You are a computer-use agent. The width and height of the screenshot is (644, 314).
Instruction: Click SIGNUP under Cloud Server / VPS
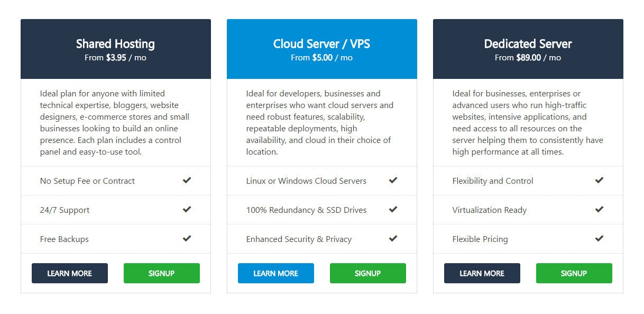pos(367,273)
